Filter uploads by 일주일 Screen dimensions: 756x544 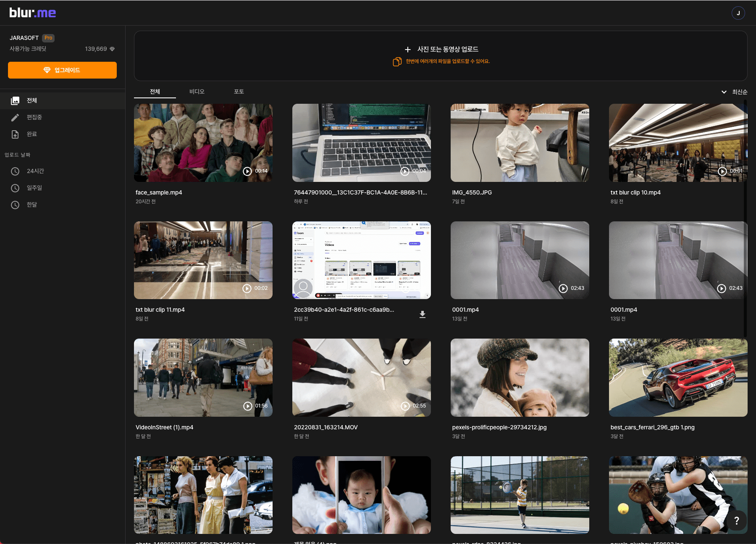(34, 188)
